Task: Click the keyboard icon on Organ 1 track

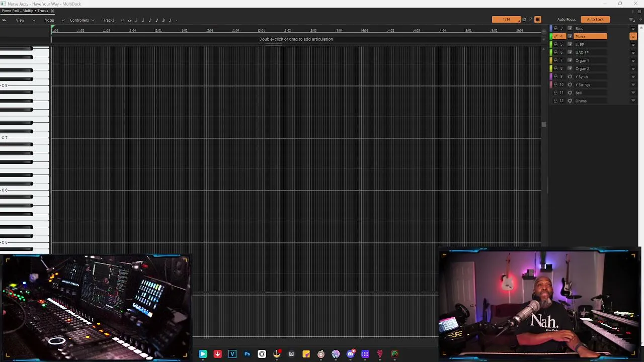Action: (x=570, y=60)
